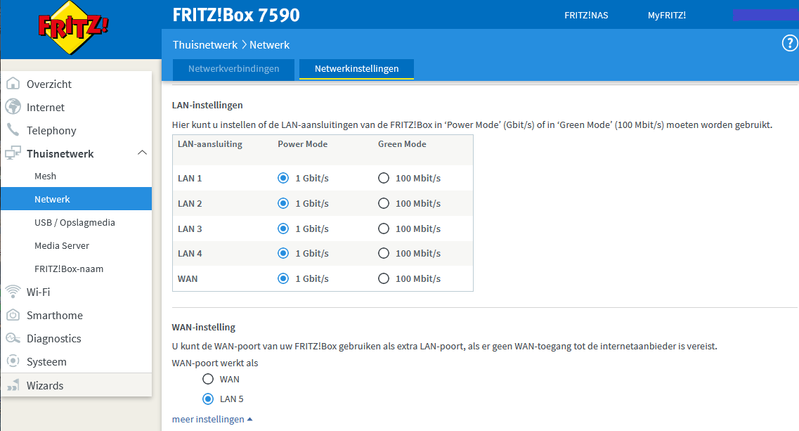Click the Overzicht house icon
Image resolution: width=799 pixels, height=431 pixels.
[x=13, y=84]
